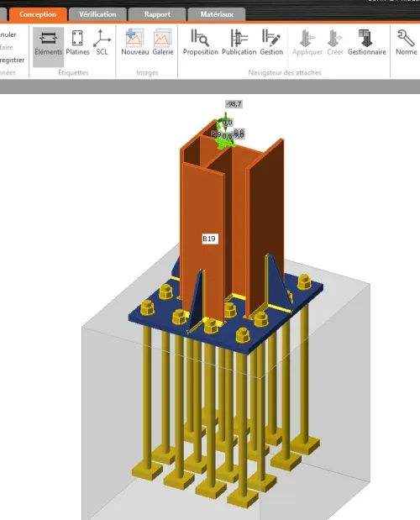The height and width of the screenshot is (520, 420).
Task: Open the Gestionnaire tool
Action: point(366,43)
